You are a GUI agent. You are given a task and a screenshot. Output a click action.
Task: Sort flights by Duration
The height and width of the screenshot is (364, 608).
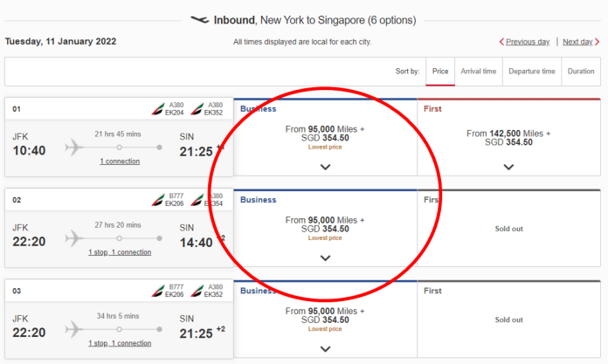pyautogui.click(x=581, y=72)
